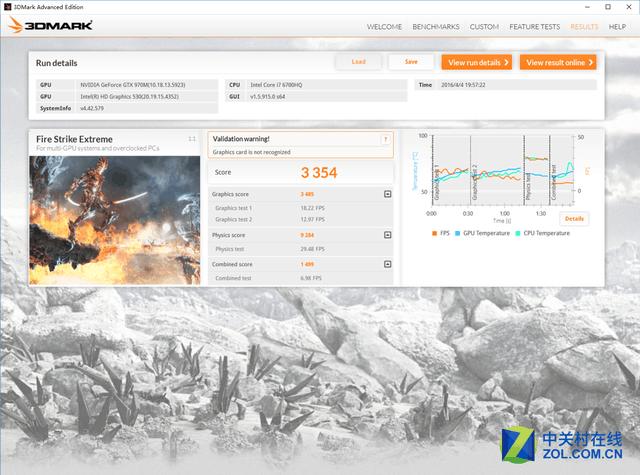Click the 'Validation warning!' heading

click(x=241, y=139)
